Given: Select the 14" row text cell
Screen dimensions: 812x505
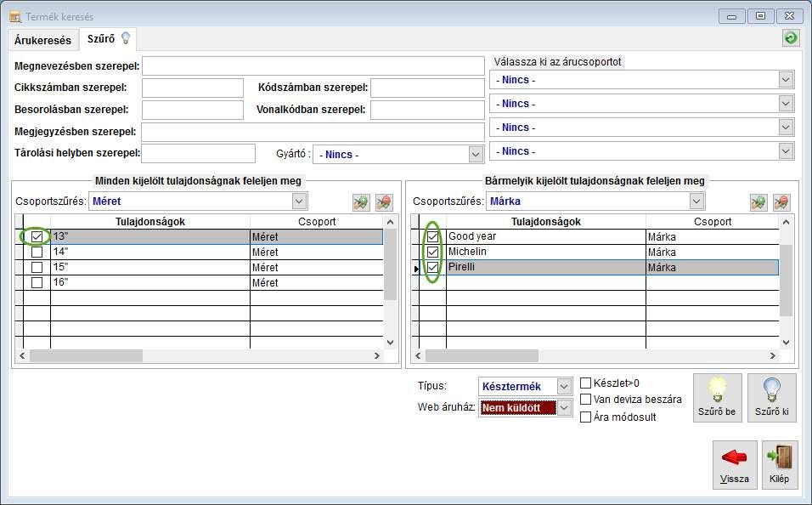Looking at the screenshot, I should pos(150,252).
